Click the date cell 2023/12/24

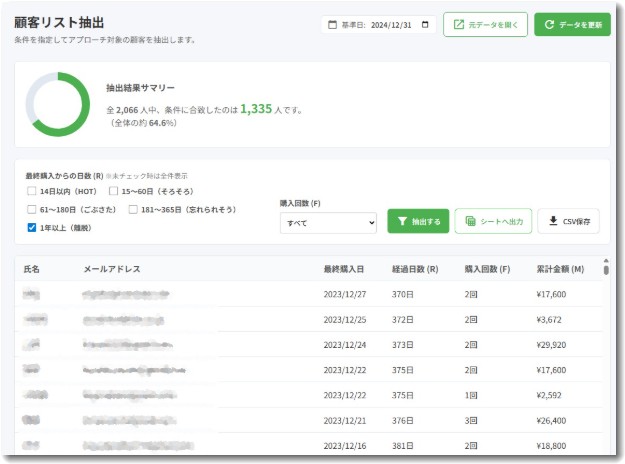coord(345,345)
